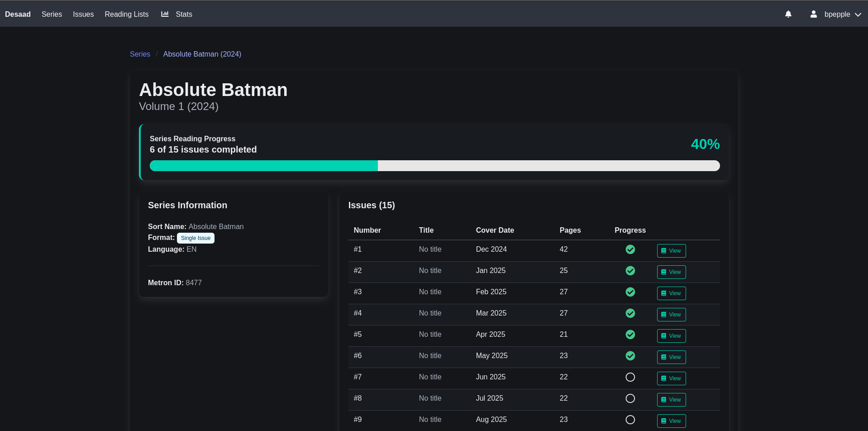Screen dimensions: 868x431
Task: Click the green check icon for issue #1
Action: click(630, 249)
